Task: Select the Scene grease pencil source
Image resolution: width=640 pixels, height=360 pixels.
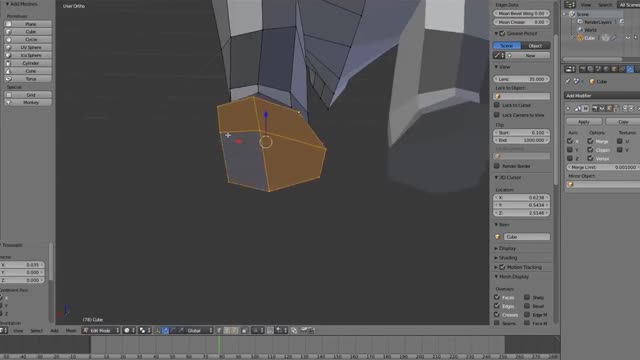Action: click(x=507, y=45)
